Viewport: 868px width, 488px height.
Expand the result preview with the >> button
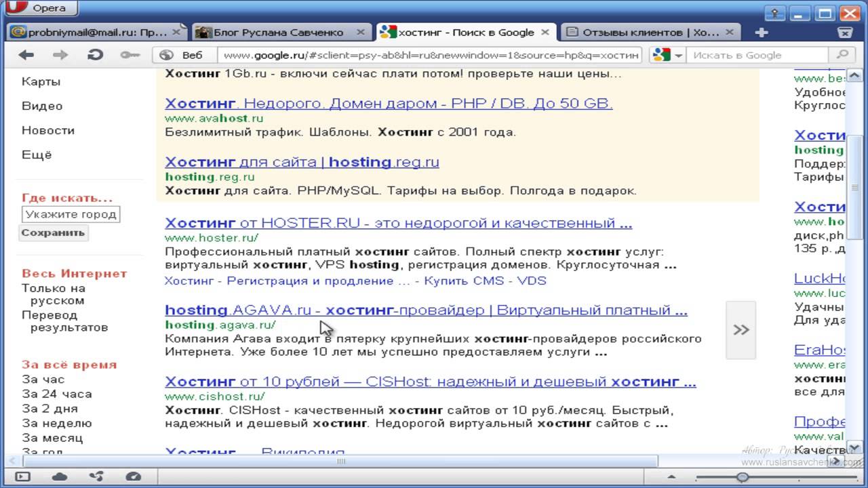741,330
